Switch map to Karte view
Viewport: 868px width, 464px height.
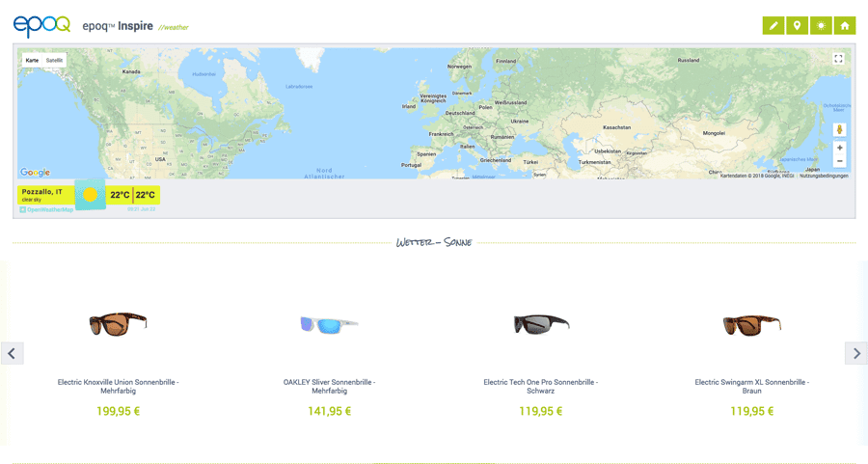[32, 61]
